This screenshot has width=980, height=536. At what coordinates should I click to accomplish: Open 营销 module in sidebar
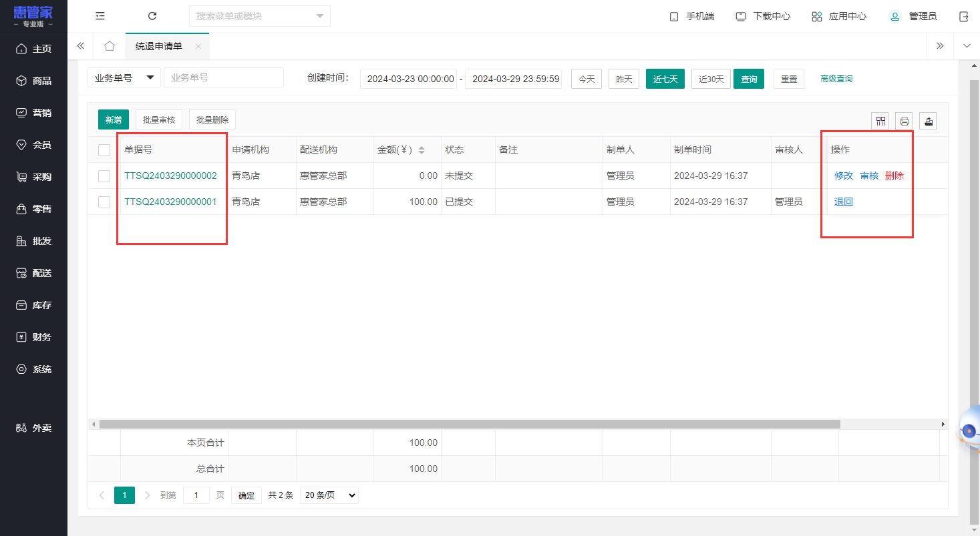pos(33,113)
